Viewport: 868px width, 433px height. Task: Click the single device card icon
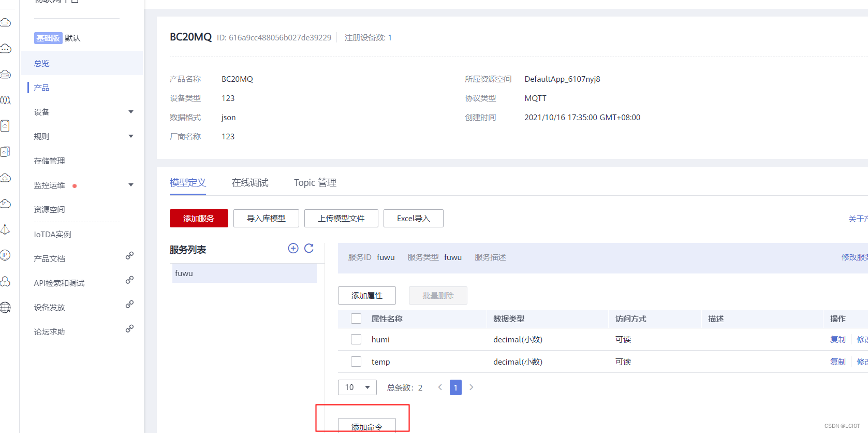(x=5, y=126)
